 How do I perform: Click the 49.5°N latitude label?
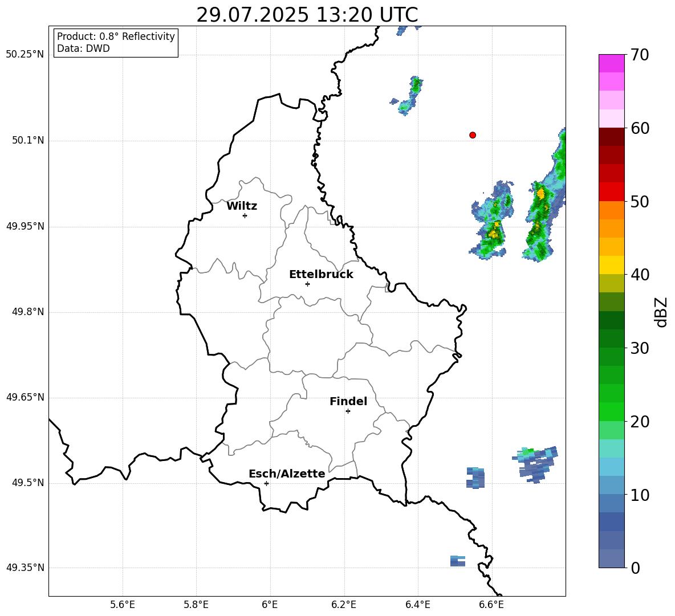(28, 483)
